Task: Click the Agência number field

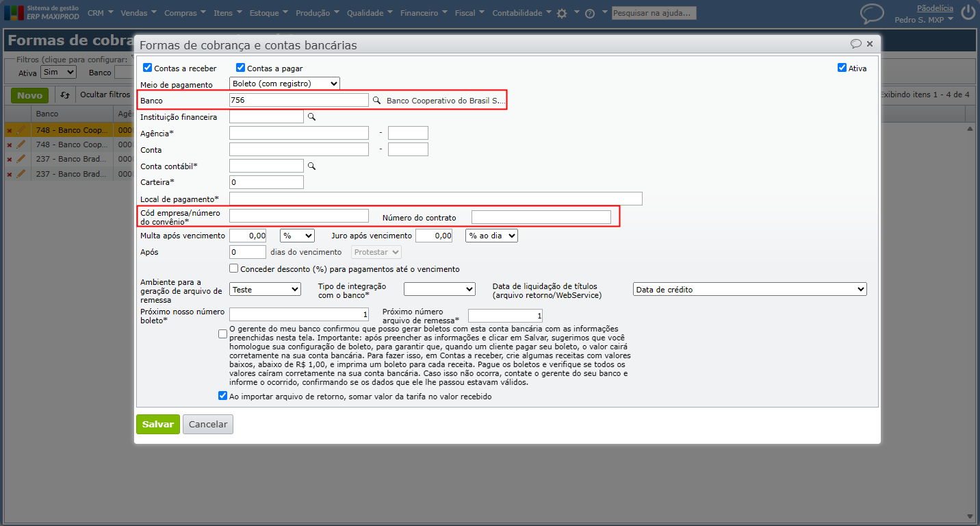Action: coord(299,133)
